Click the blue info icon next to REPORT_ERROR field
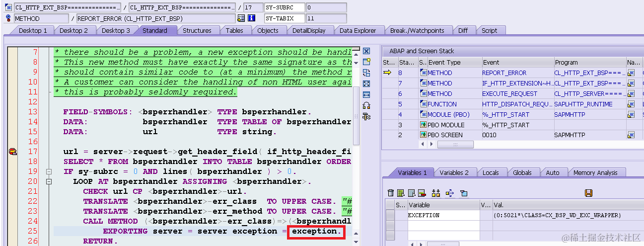 pos(251,18)
